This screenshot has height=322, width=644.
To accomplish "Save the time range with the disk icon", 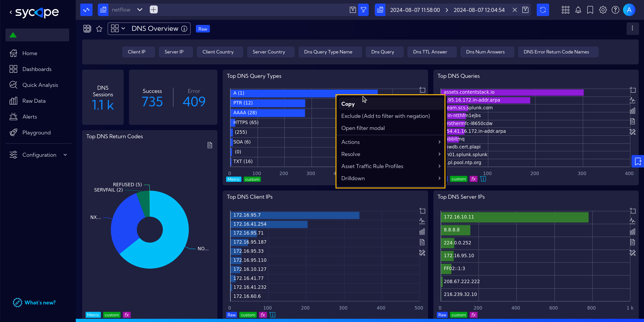I will [525, 10].
